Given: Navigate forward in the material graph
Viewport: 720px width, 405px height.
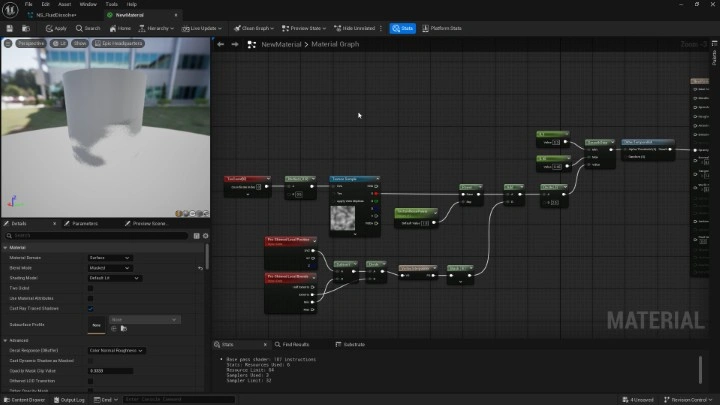Looking at the screenshot, I should (235, 44).
